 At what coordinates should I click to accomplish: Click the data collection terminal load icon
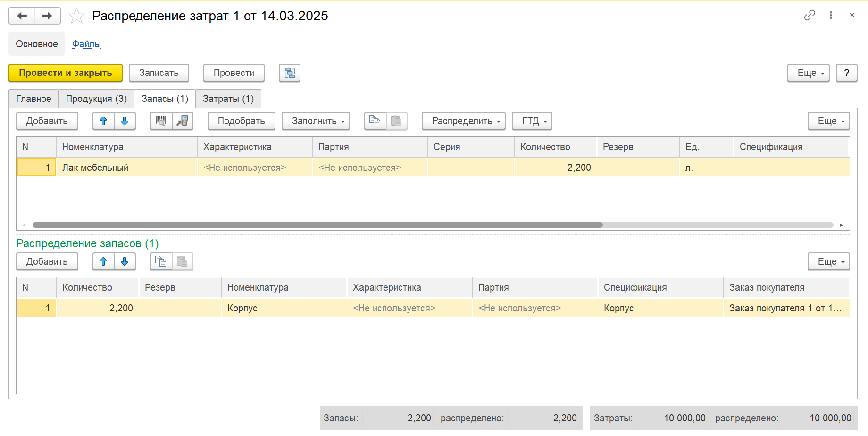(x=182, y=121)
